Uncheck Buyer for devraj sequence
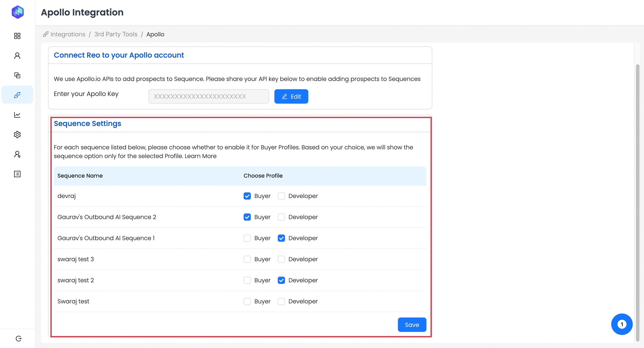 (x=247, y=196)
